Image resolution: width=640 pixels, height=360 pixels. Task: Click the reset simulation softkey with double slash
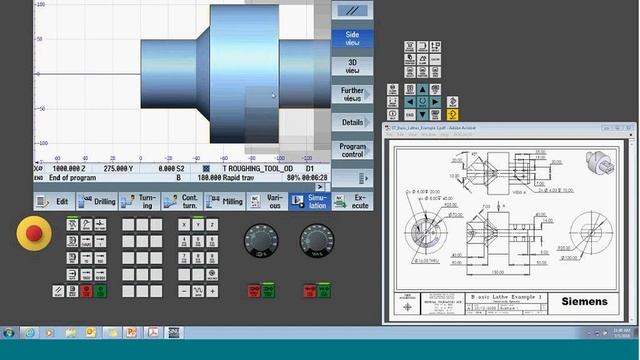coord(352,11)
